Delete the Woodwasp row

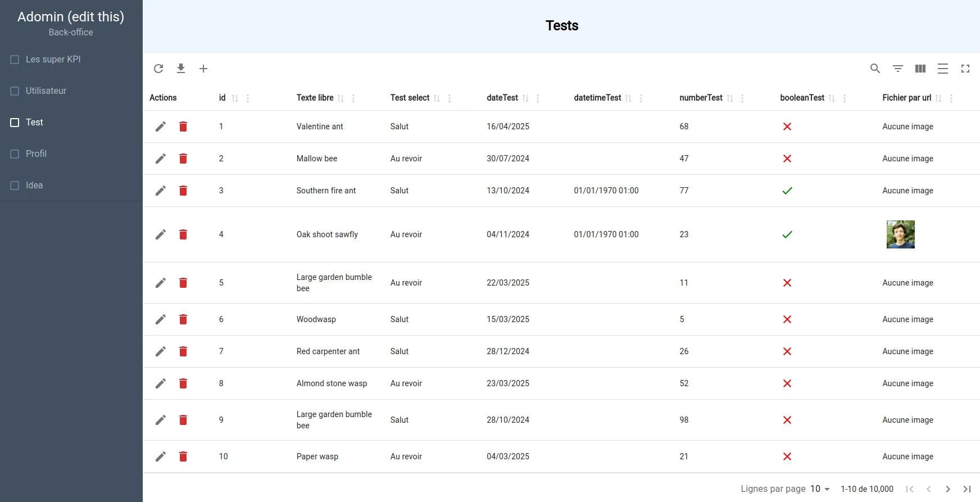pos(183,319)
